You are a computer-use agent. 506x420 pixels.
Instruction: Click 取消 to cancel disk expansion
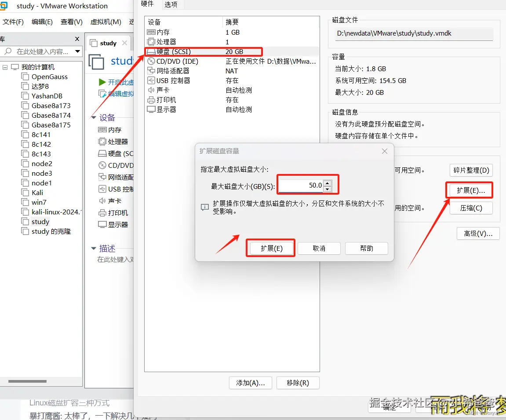pyautogui.click(x=319, y=248)
